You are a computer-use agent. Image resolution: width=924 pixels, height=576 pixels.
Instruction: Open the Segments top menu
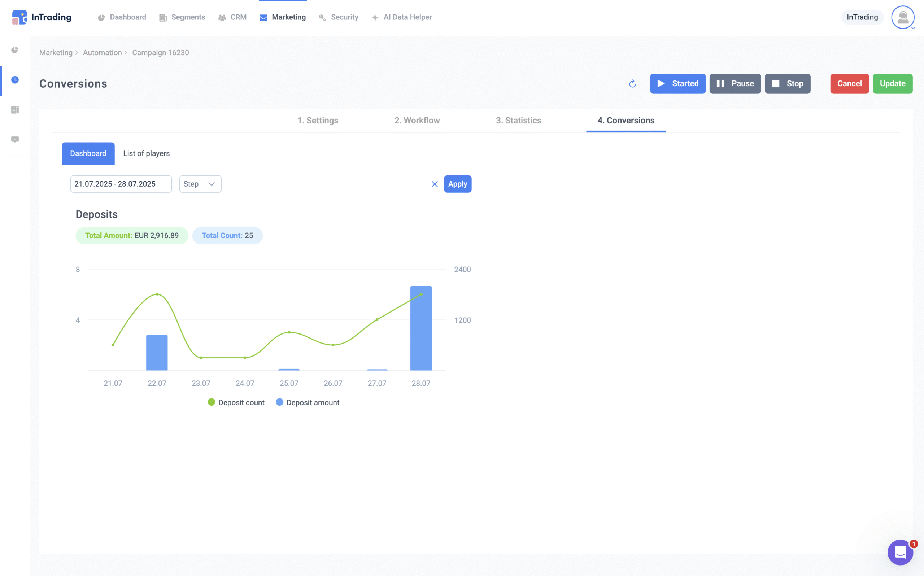(182, 17)
